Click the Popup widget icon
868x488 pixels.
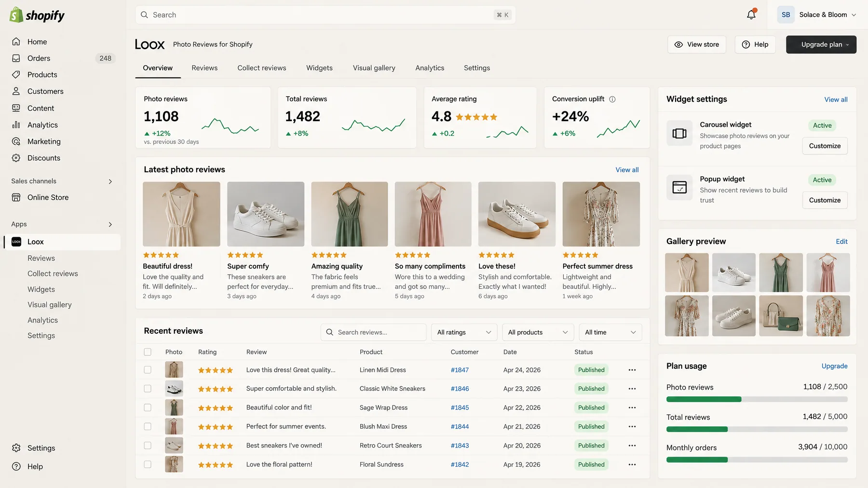679,187
